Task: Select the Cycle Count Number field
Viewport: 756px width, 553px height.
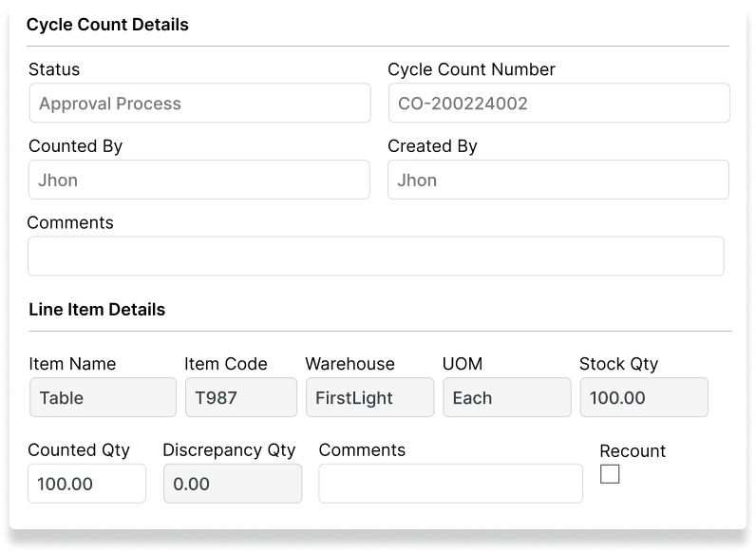Action: coord(558,103)
